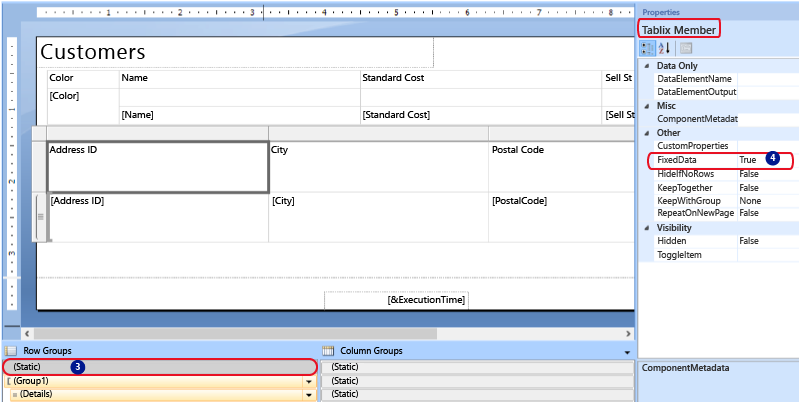Select the CustomProperties property row
The height and width of the screenshot is (402, 799).
pyautogui.click(x=727, y=146)
